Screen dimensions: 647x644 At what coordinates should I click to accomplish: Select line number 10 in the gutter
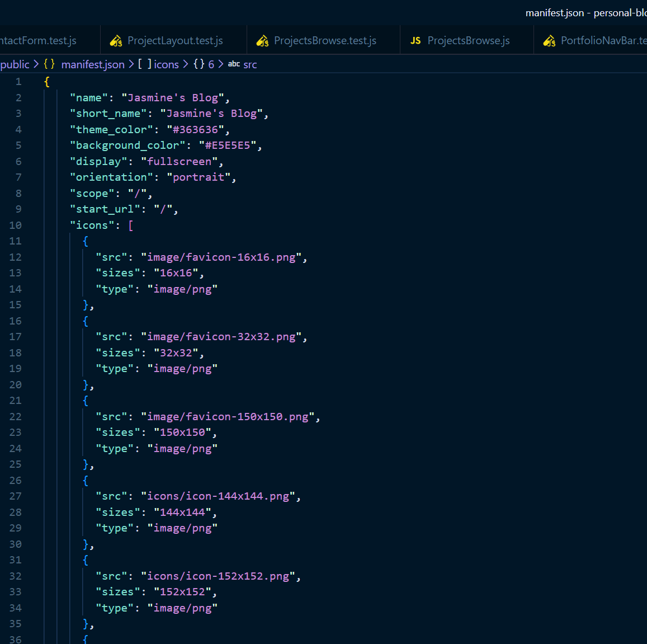click(x=15, y=225)
